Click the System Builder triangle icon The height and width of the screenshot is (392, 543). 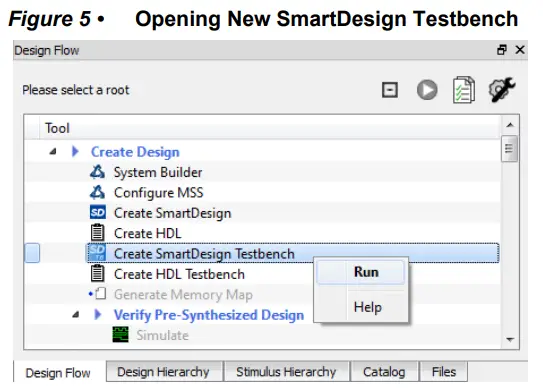pos(97,172)
